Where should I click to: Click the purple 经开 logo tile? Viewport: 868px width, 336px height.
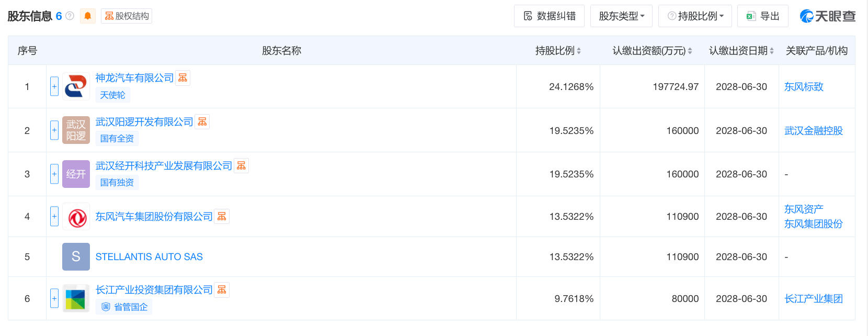76,174
